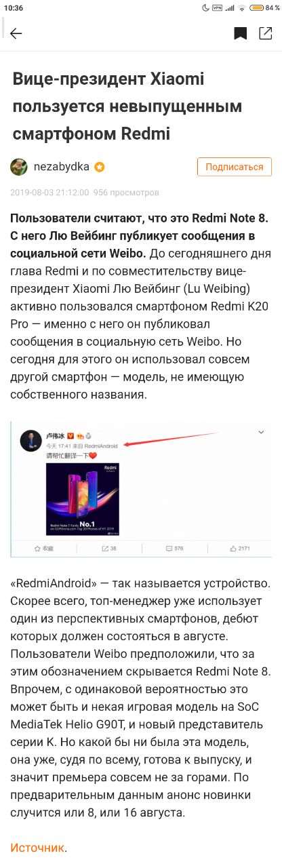The width and height of the screenshot is (282, 868).
Task: Tap the status bar clock showing 10:36
Action: (13, 7)
